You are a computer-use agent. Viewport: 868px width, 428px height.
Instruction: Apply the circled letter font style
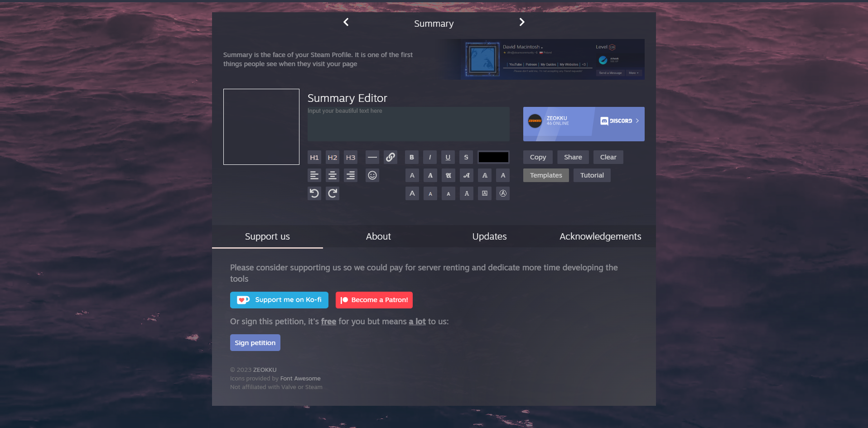(503, 193)
